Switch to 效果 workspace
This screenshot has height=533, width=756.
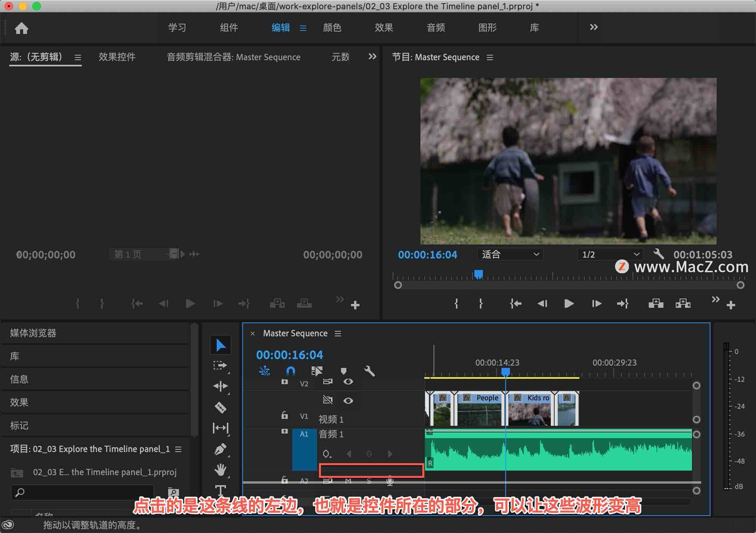click(x=384, y=28)
